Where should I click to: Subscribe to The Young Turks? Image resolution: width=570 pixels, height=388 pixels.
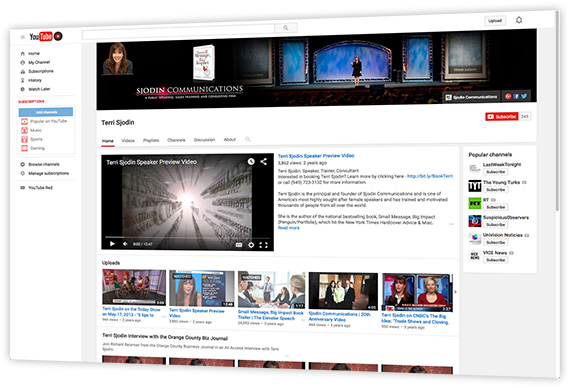pos(496,189)
